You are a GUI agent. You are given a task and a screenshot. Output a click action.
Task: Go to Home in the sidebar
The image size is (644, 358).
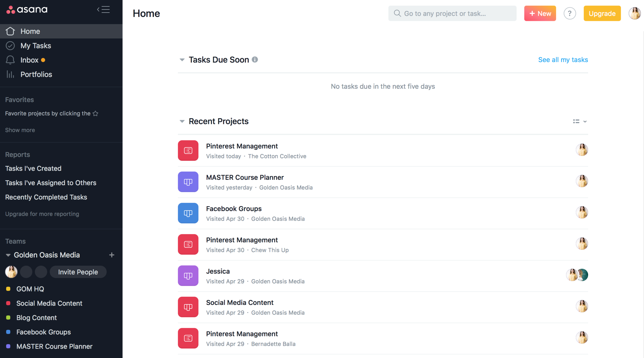click(x=61, y=31)
